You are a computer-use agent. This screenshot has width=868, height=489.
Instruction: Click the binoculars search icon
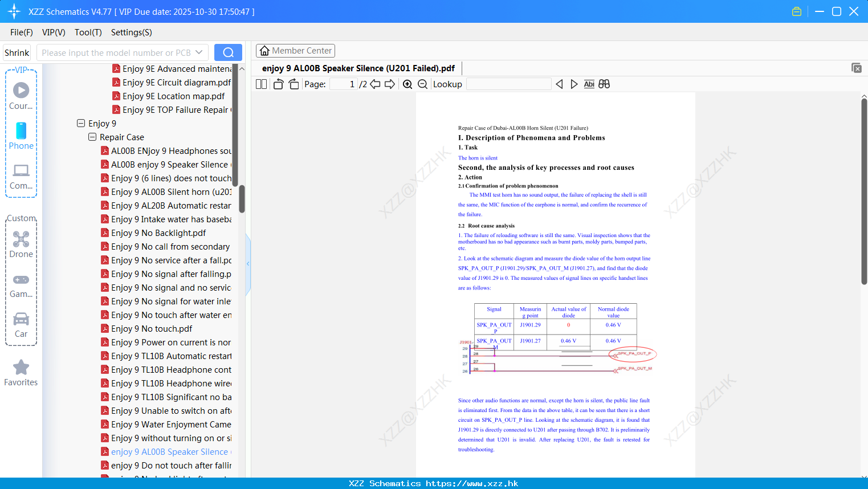click(604, 84)
